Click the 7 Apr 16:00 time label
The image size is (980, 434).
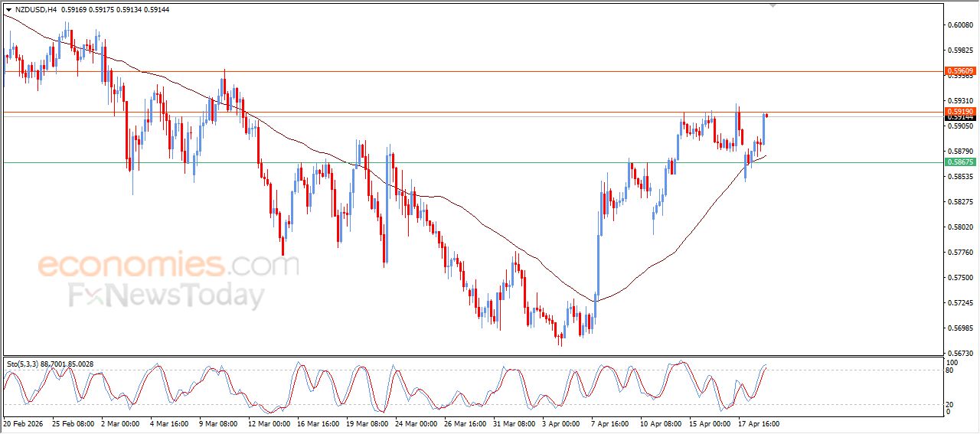click(612, 423)
